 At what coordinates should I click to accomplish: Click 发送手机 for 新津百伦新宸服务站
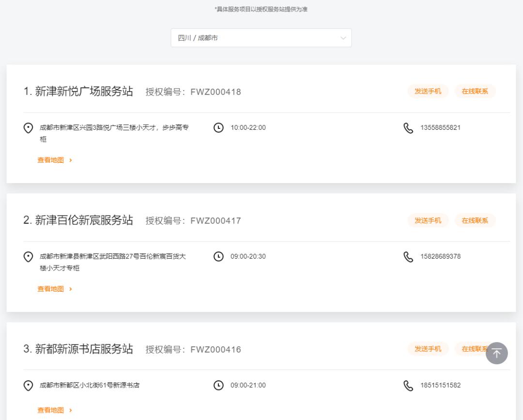pyautogui.click(x=428, y=220)
